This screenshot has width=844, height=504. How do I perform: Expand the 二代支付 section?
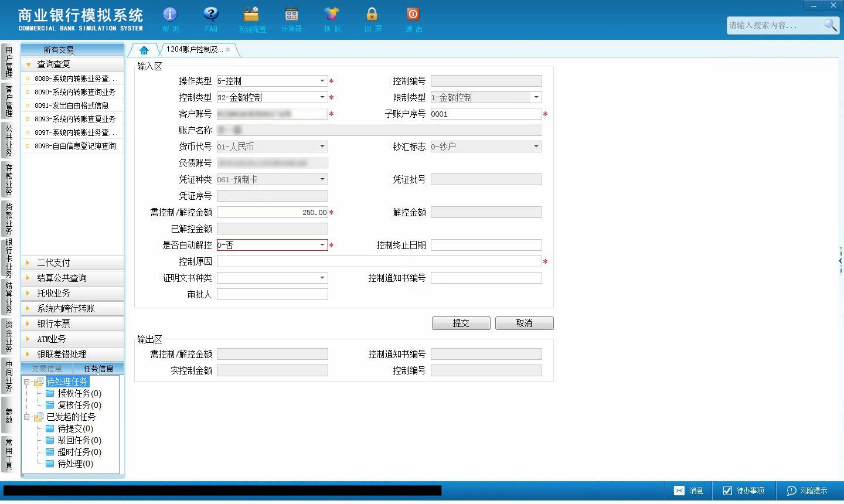tap(73, 263)
